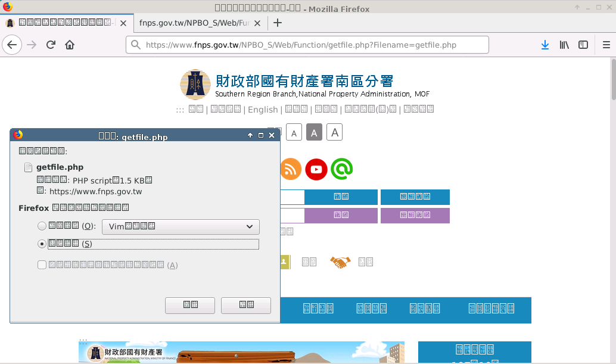Reload the current page
616x364 pixels.
(51, 45)
